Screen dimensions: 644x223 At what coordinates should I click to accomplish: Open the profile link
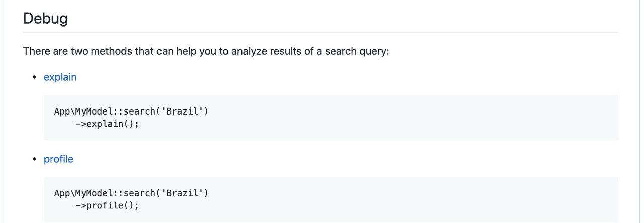[58, 159]
